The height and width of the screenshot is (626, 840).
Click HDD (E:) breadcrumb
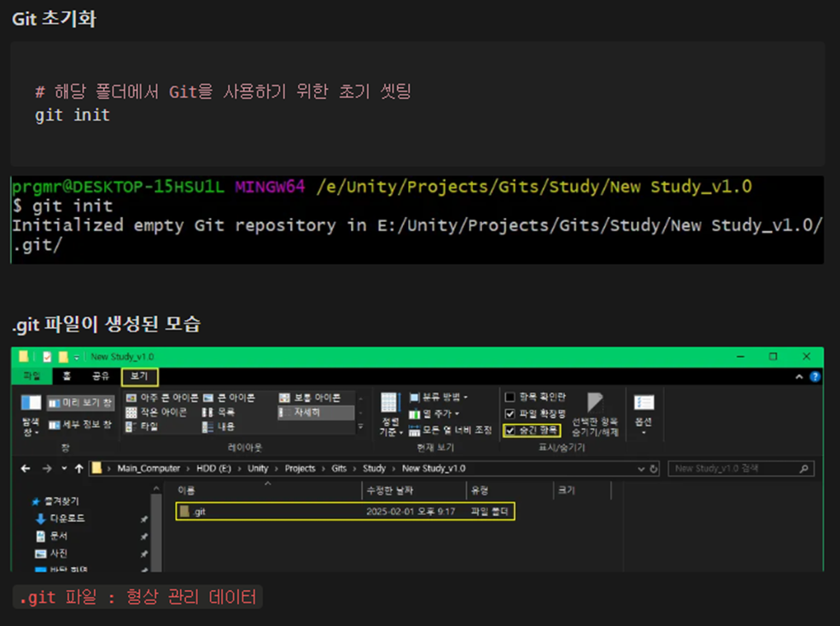point(213,468)
